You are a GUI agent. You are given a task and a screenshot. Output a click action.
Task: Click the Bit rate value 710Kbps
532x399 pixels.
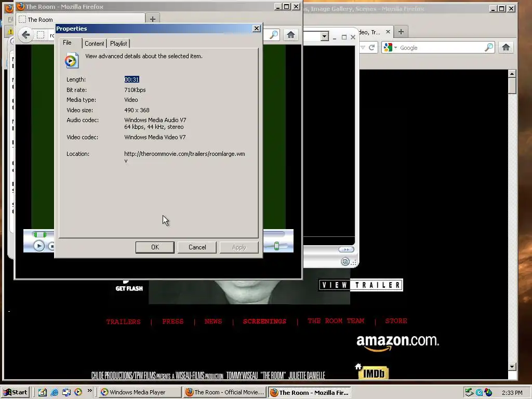click(x=135, y=90)
